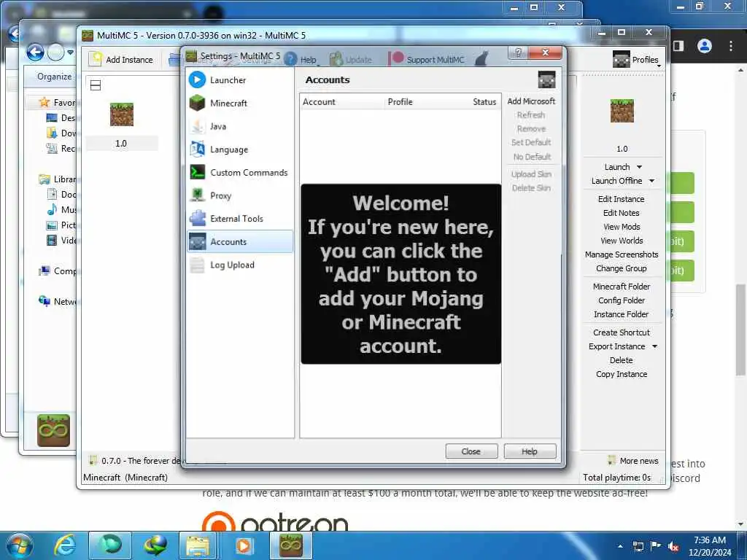This screenshot has width=747, height=560.
Task: Open the Launch Offline dropdown arrow
Action: (651, 181)
